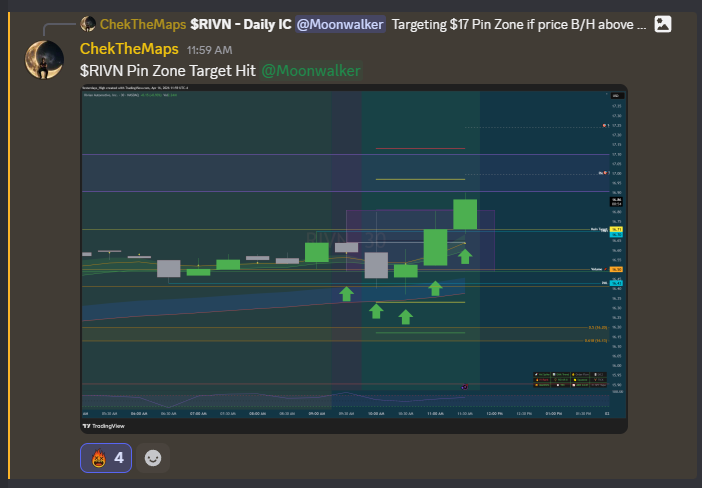Screen dimensions: 702x488
Task: Click ChekTheMaps large moon avatar
Action: 44,60
